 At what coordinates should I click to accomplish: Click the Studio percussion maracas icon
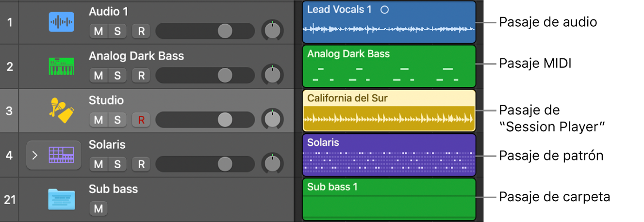click(x=61, y=110)
